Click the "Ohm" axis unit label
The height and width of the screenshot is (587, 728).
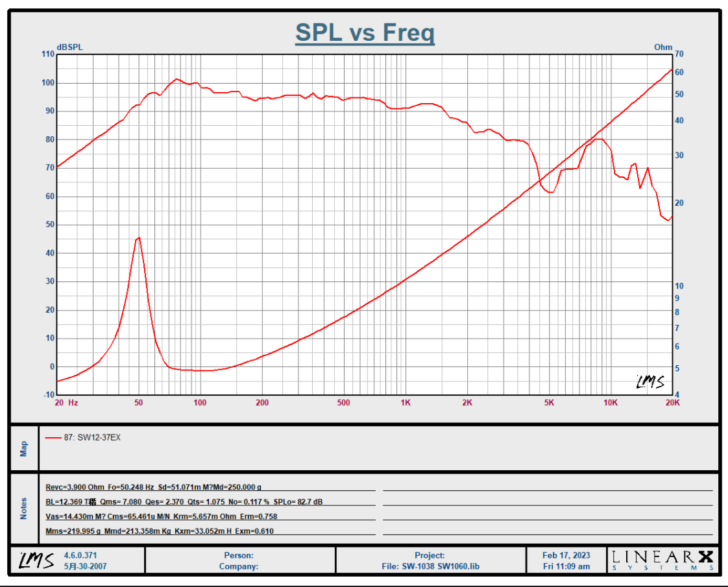tap(663, 47)
